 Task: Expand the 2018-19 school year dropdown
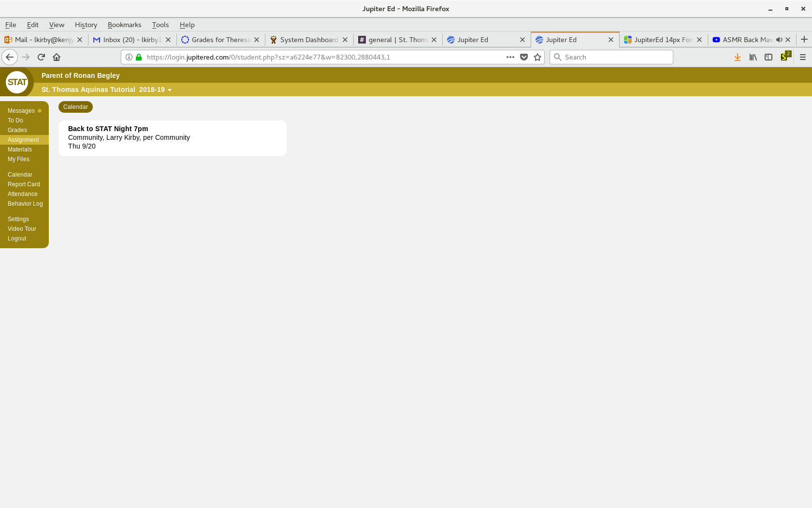[x=155, y=90]
